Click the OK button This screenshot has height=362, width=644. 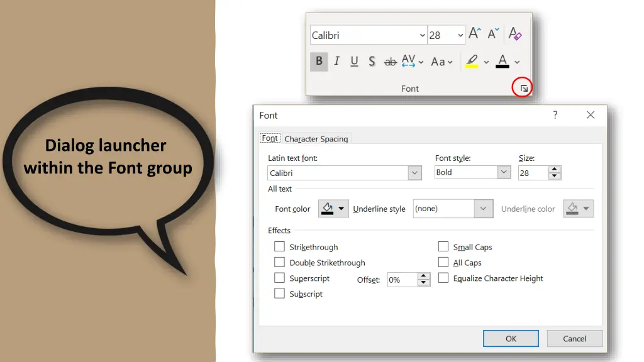[x=511, y=339]
